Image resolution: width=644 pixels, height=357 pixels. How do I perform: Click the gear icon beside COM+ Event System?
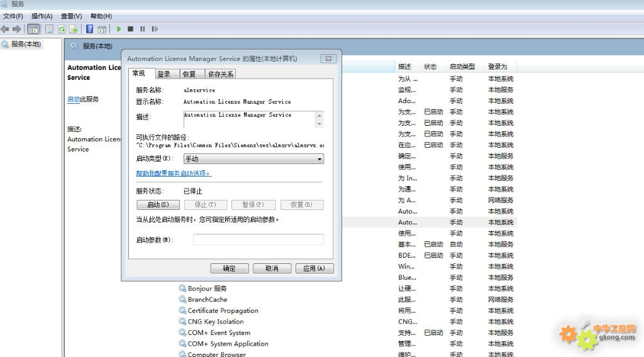coord(182,332)
